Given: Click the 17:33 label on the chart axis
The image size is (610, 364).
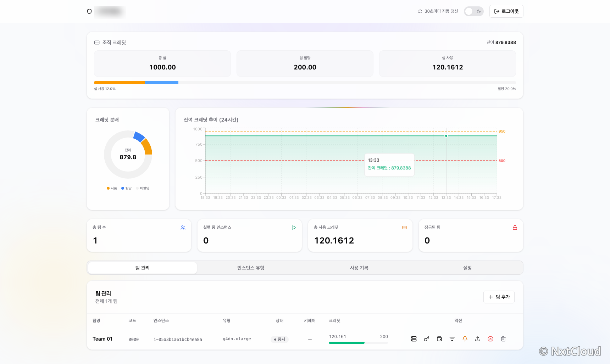Looking at the screenshot, I should 497,198.
